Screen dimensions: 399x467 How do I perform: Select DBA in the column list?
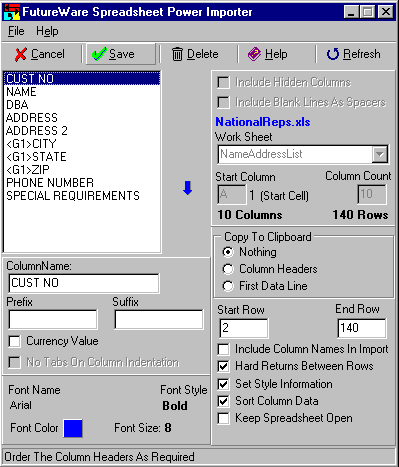pyautogui.click(x=82, y=105)
